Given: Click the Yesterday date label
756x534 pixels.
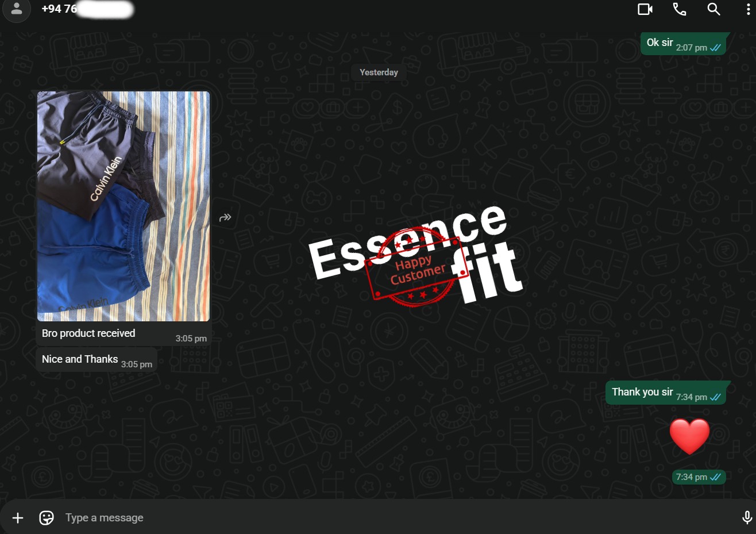Looking at the screenshot, I should 379,72.
